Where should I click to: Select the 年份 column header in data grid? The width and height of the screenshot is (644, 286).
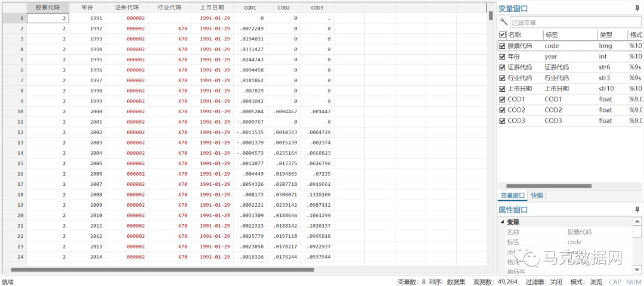tap(87, 8)
